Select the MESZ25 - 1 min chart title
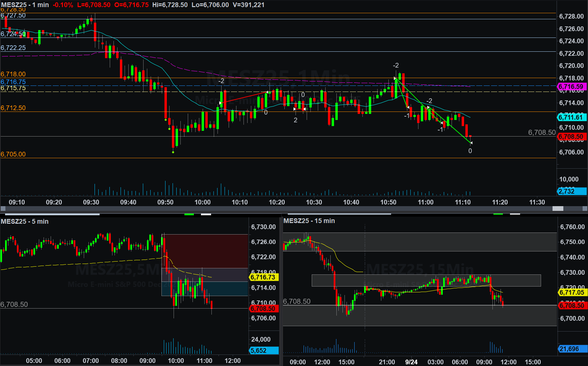588x366 pixels. (x=25, y=5)
